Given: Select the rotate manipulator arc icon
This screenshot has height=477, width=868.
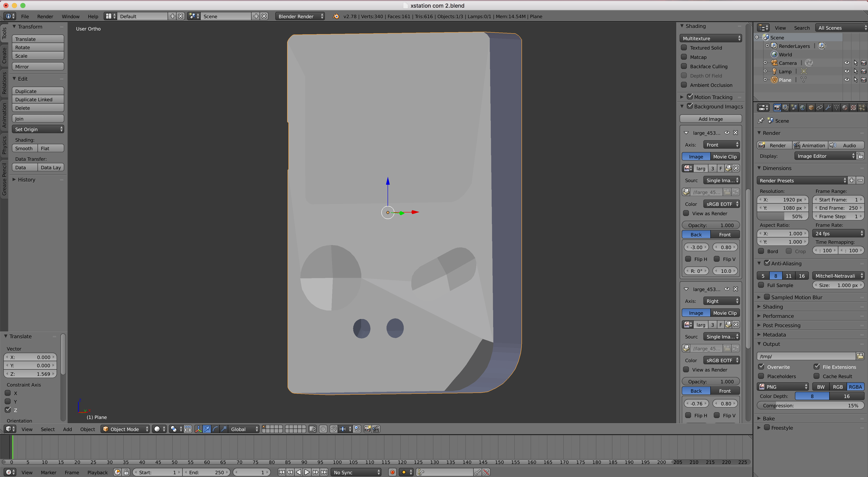Looking at the screenshot, I should point(215,429).
